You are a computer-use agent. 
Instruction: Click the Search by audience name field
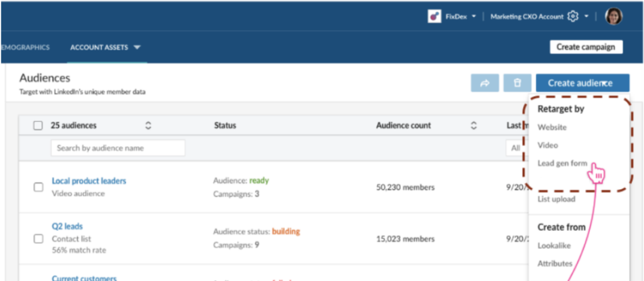click(x=118, y=148)
